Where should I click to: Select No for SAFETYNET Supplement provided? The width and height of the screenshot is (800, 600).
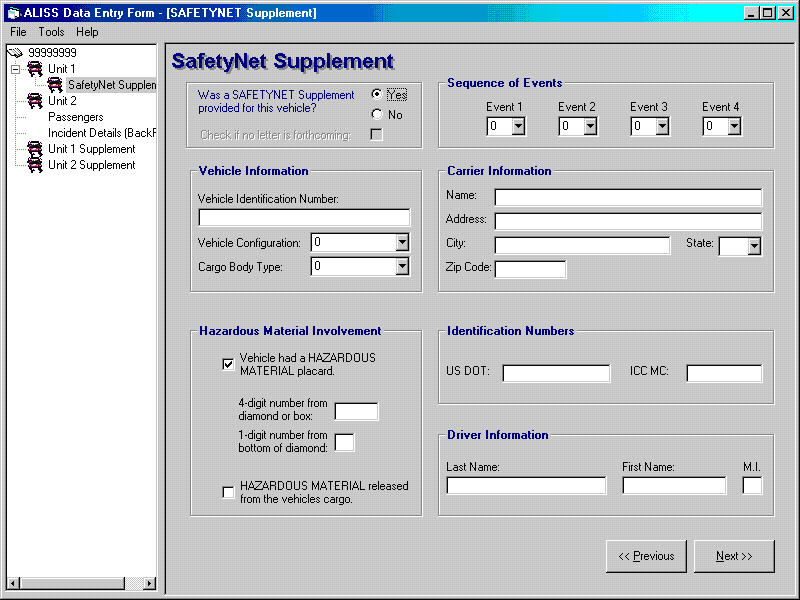point(377,114)
